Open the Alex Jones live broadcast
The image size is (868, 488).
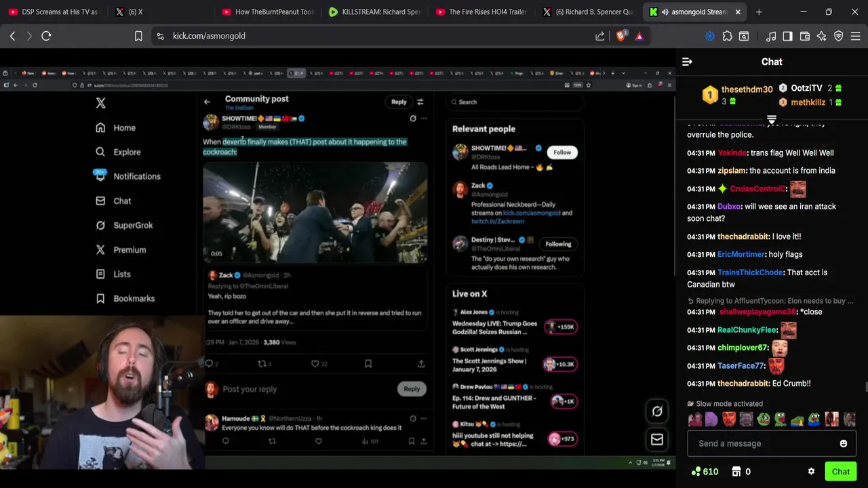tap(514, 323)
